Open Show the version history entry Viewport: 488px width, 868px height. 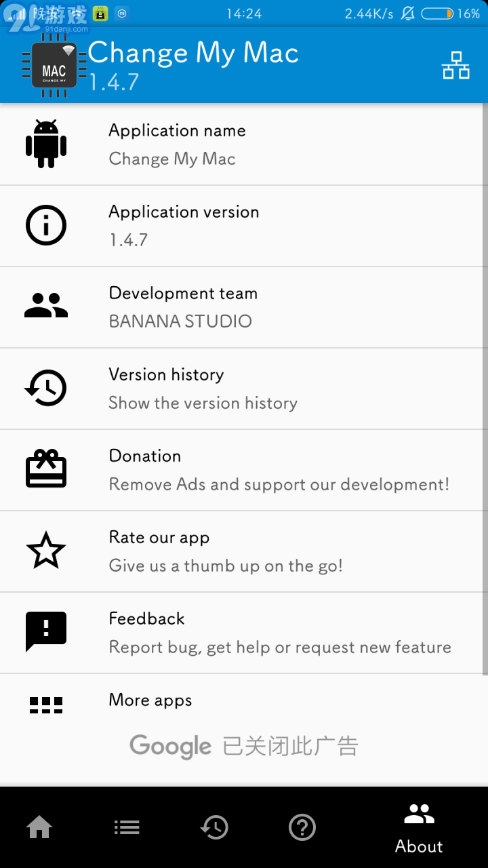coord(244,389)
